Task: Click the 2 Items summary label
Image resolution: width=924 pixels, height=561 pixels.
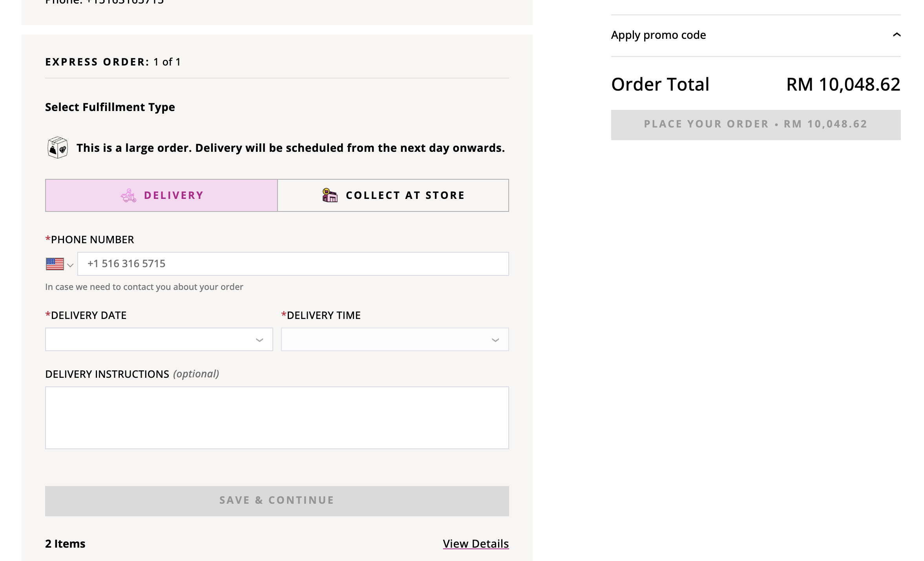Action: (x=65, y=544)
